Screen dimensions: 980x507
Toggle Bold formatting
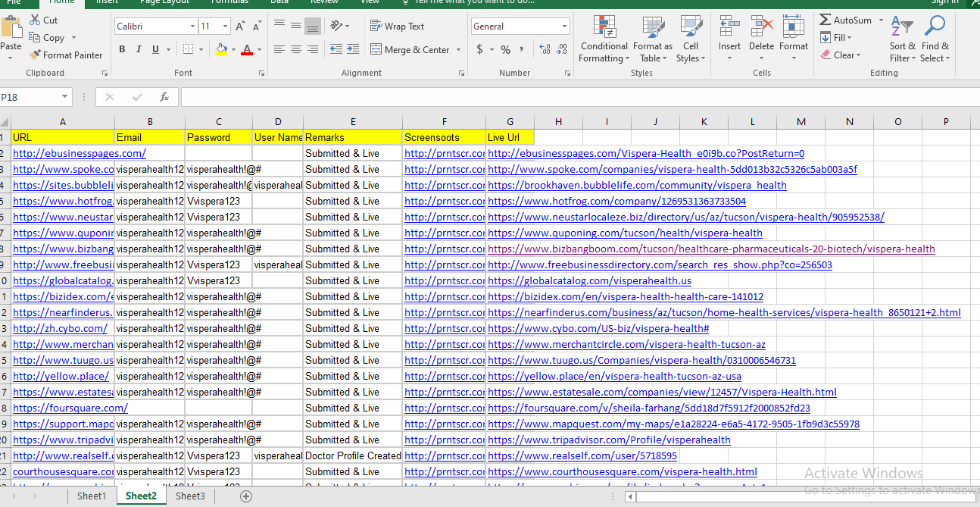[122, 49]
